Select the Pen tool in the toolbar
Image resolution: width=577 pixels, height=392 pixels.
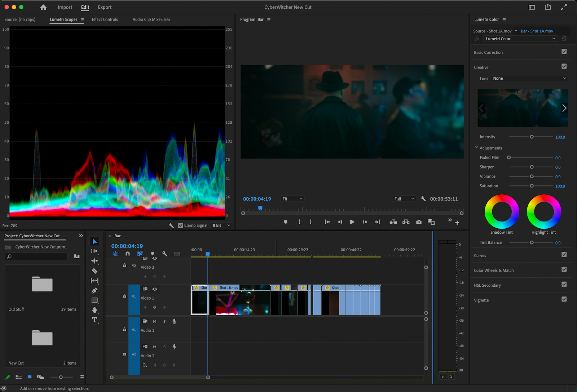[x=94, y=290]
